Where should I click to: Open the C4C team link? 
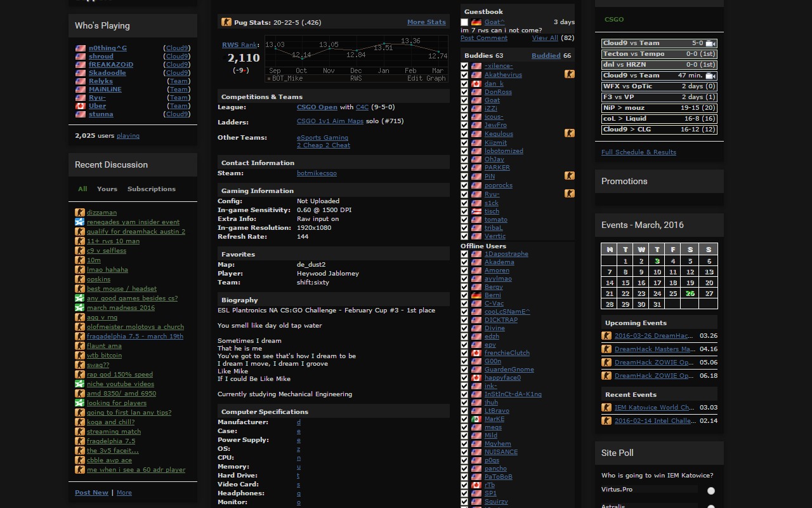coord(362,107)
